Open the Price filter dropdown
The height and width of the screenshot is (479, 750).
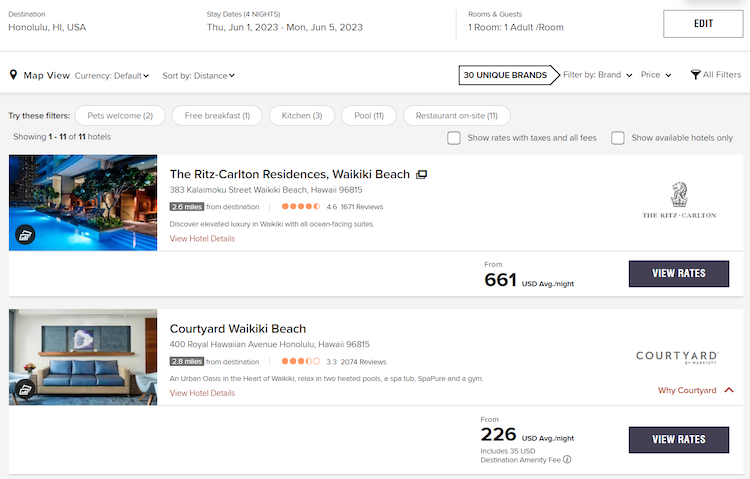point(656,75)
